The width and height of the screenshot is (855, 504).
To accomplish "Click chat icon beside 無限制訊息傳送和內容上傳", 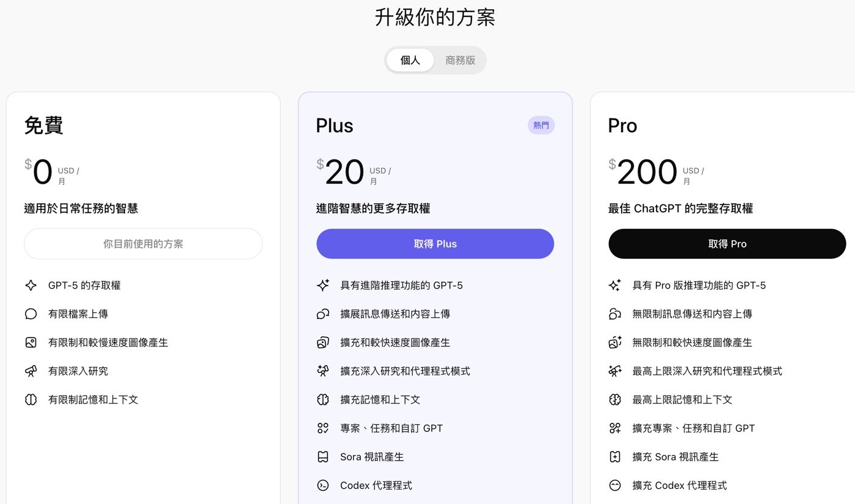I will pyautogui.click(x=615, y=314).
